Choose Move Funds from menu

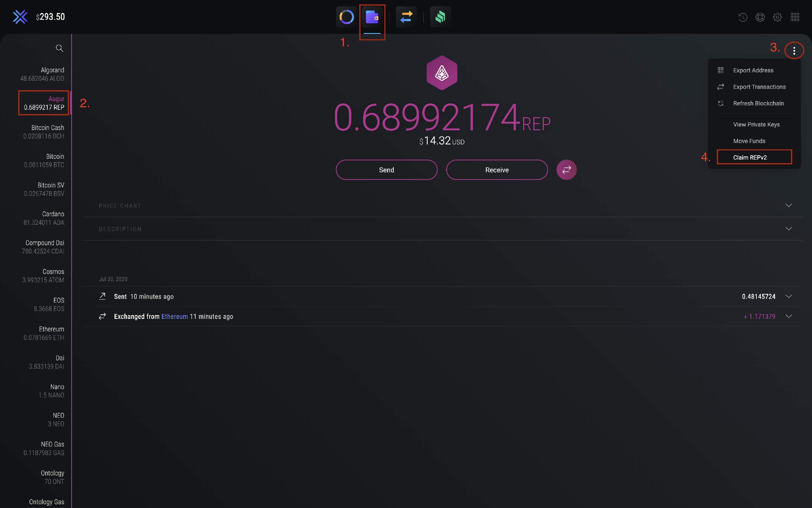[749, 141]
